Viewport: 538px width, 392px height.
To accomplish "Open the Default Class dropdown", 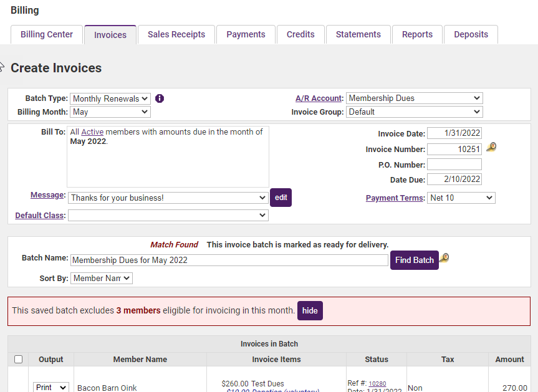I will (x=168, y=215).
